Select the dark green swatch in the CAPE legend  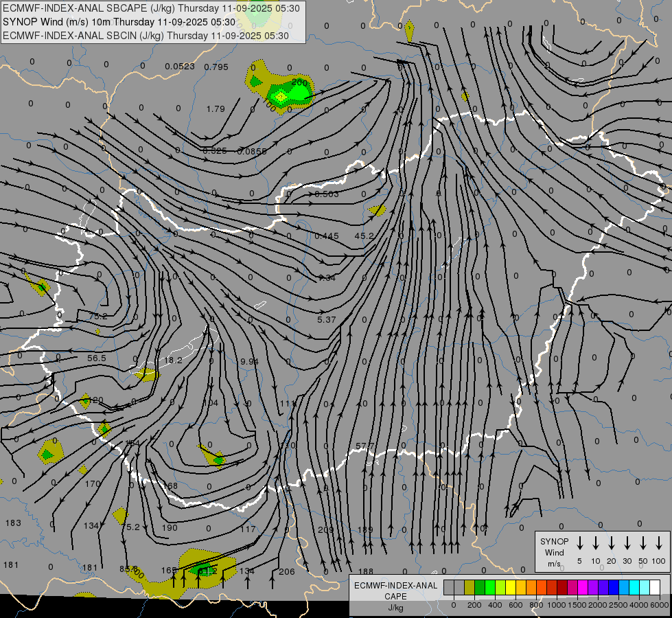point(480,588)
